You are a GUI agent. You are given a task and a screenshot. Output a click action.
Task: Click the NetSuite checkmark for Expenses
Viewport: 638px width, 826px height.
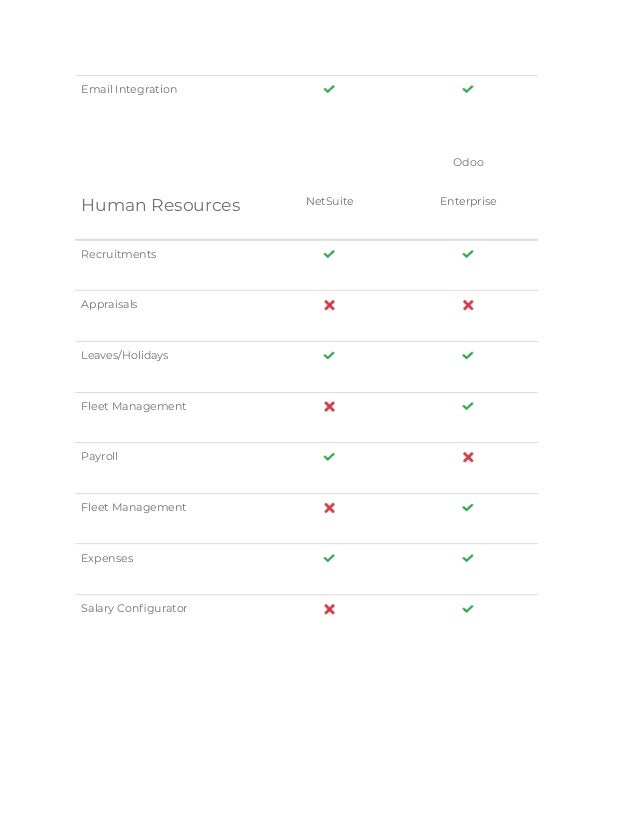329,558
